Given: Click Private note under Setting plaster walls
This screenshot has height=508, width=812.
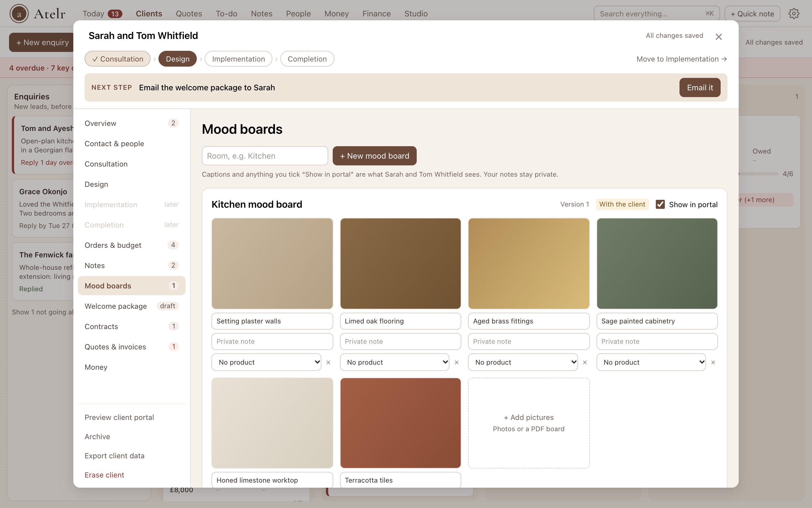Looking at the screenshot, I should click(x=272, y=341).
